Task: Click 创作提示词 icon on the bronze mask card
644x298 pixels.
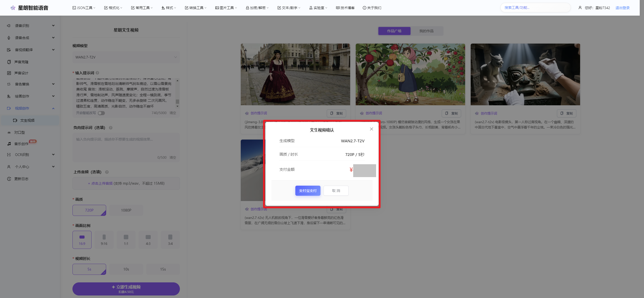Action: (x=477, y=113)
